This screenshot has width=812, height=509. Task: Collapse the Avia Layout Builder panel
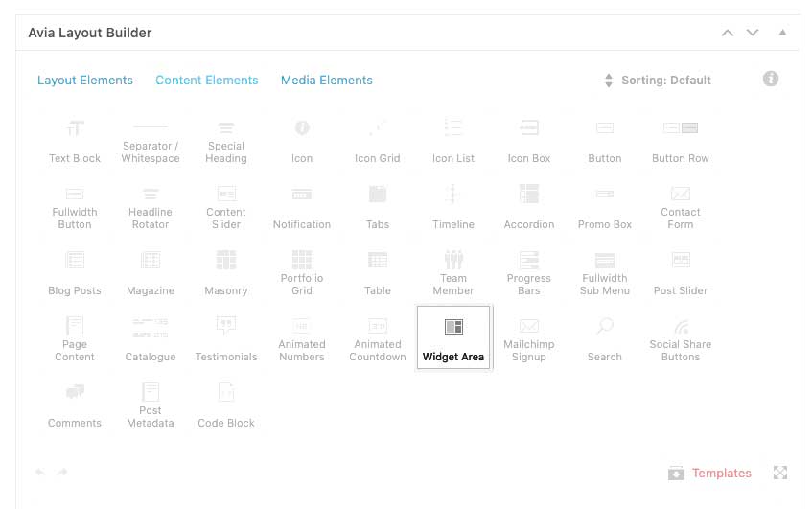pos(782,32)
